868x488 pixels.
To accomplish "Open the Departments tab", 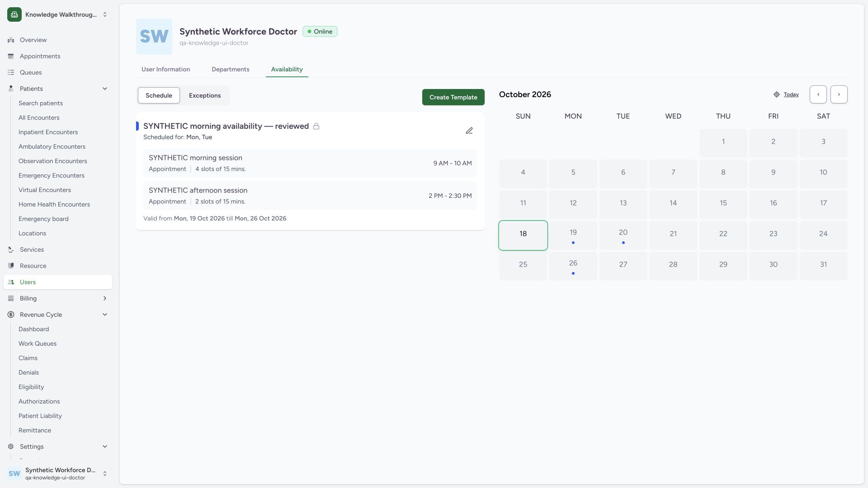I will pyautogui.click(x=231, y=69).
